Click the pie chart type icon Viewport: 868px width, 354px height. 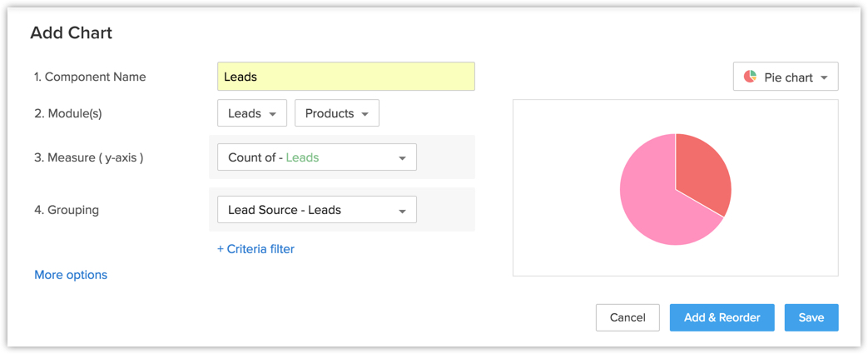[x=750, y=77]
